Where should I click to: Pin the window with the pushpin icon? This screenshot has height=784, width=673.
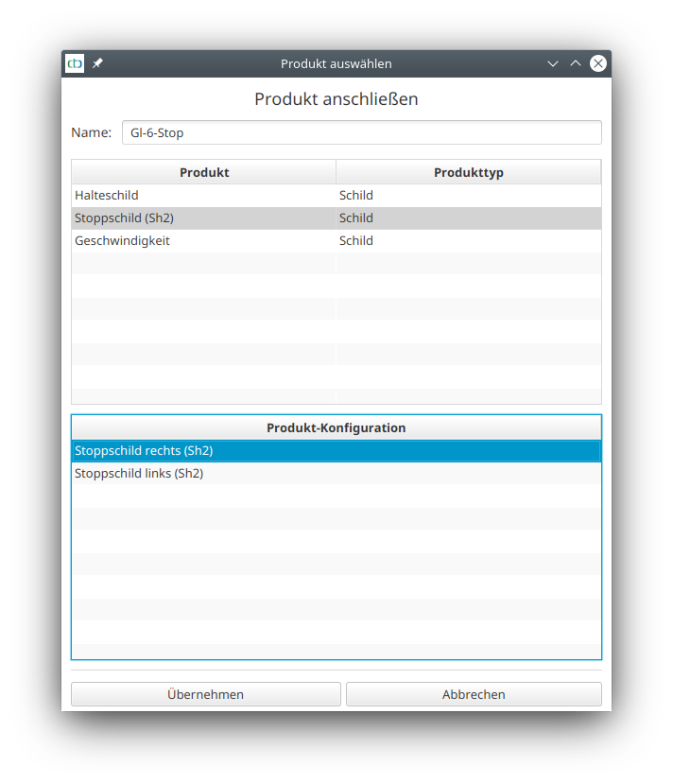pos(97,63)
